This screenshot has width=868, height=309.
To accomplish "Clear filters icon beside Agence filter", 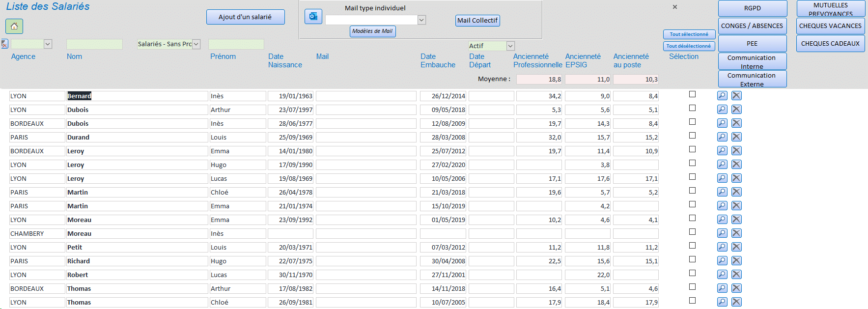I will [x=4, y=44].
